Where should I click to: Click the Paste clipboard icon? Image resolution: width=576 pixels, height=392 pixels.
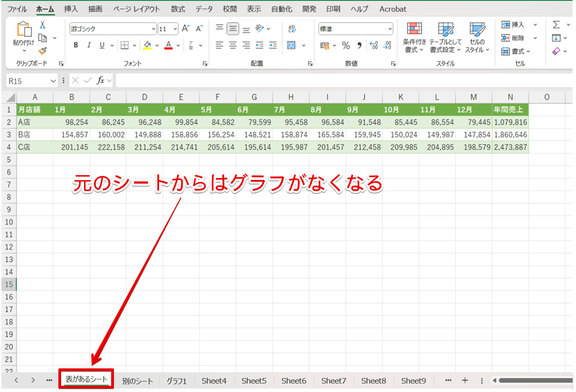(24, 29)
